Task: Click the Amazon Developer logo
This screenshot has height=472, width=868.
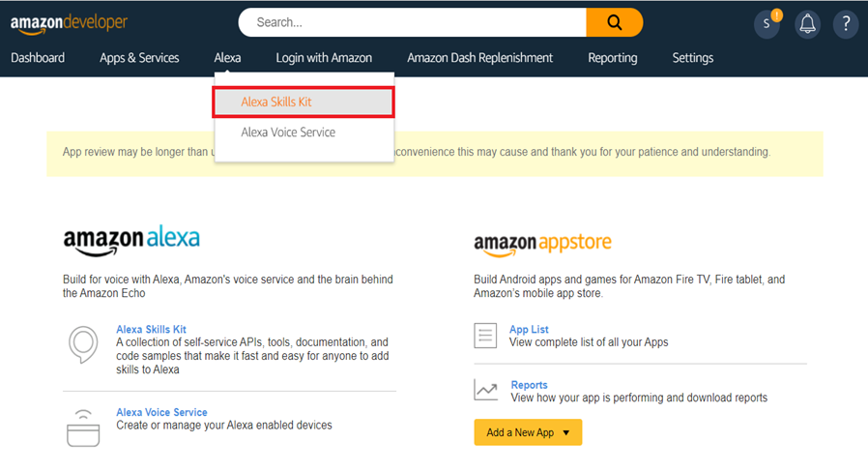Action: (x=69, y=22)
